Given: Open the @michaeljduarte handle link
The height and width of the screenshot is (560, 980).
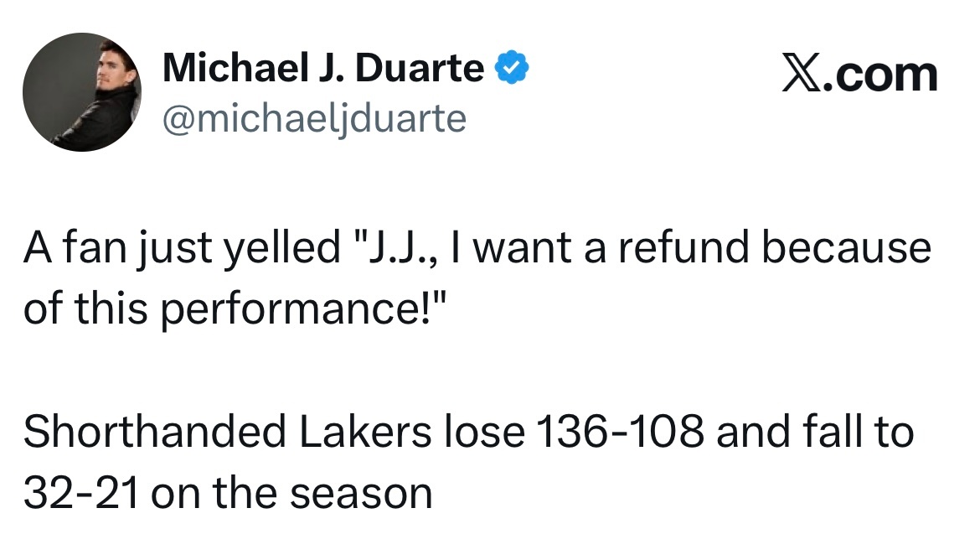Looking at the screenshot, I should pyautogui.click(x=314, y=118).
